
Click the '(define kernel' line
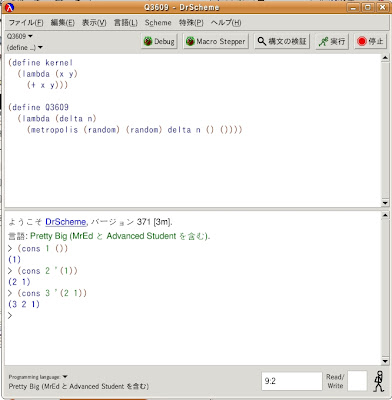click(x=40, y=63)
